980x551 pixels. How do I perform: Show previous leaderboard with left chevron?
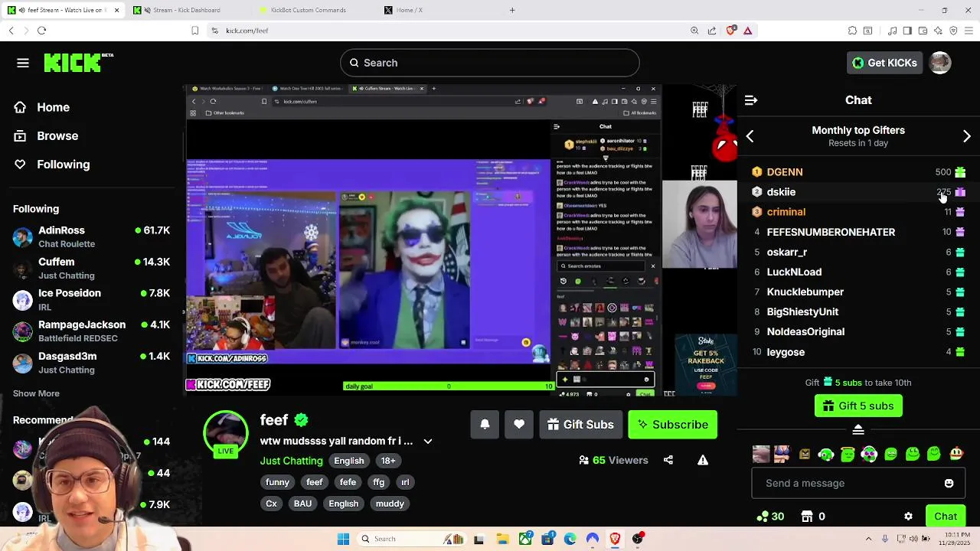(750, 136)
